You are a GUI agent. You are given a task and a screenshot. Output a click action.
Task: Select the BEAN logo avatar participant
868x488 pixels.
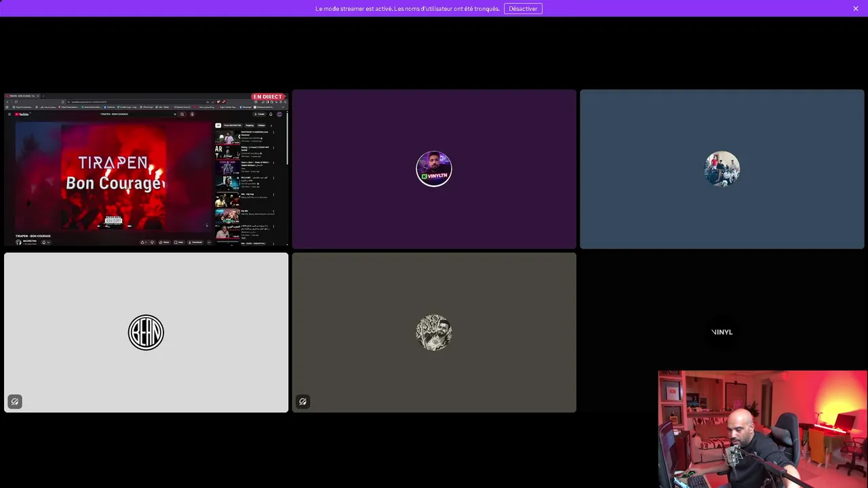146,332
